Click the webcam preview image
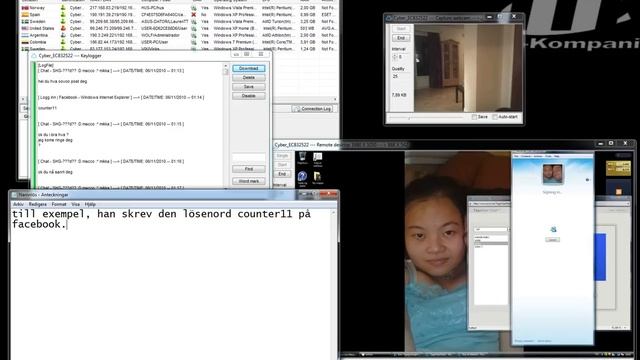The image size is (640, 360). pos(468,68)
